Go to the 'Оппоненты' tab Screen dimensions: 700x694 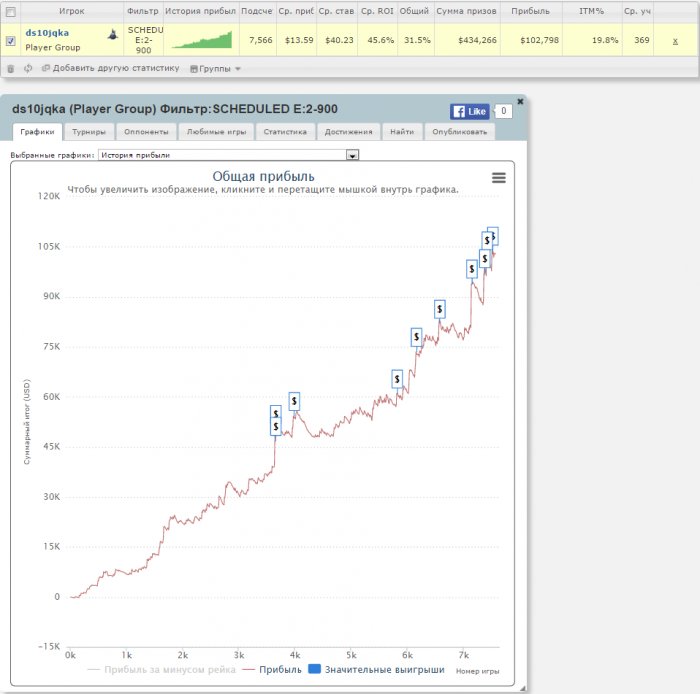click(x=146, y=132)
